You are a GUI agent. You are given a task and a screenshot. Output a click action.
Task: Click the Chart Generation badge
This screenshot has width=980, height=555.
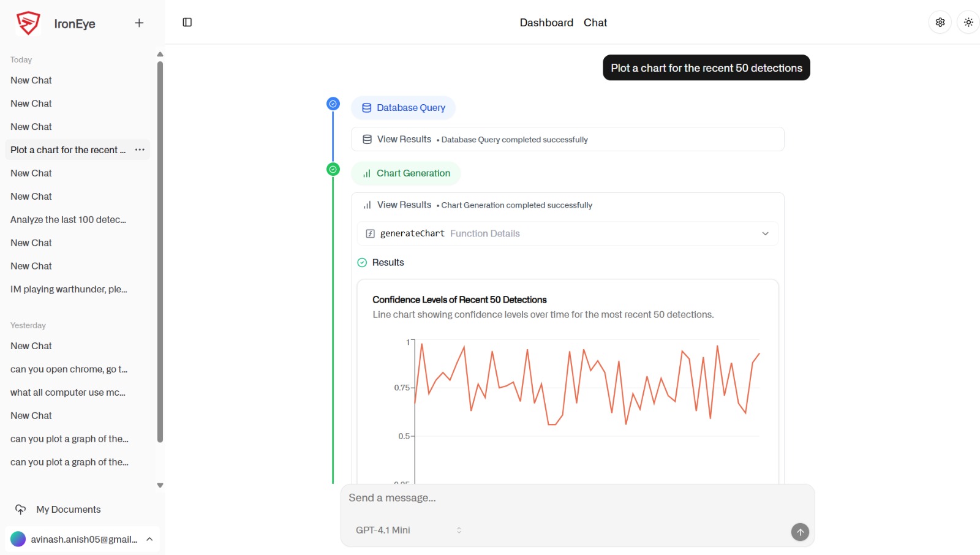point(405,173)
